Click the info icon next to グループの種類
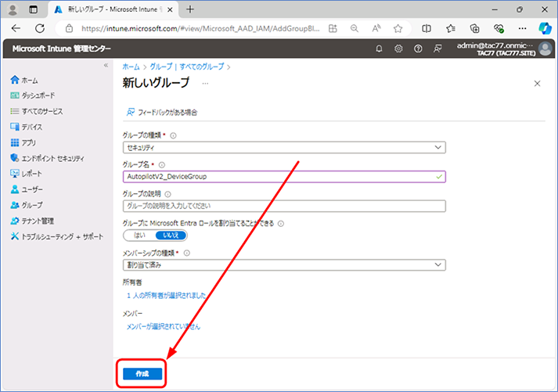 [x=173, y=135]
